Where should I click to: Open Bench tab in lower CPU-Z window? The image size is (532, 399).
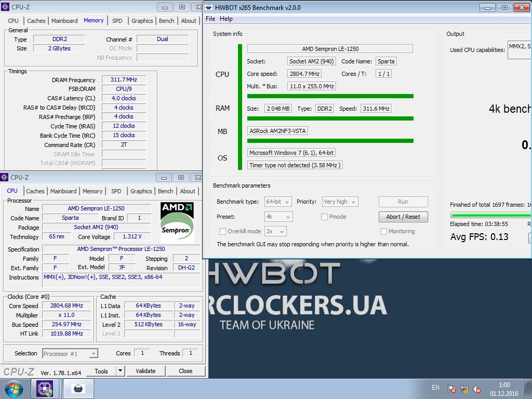tap(166, 191)
